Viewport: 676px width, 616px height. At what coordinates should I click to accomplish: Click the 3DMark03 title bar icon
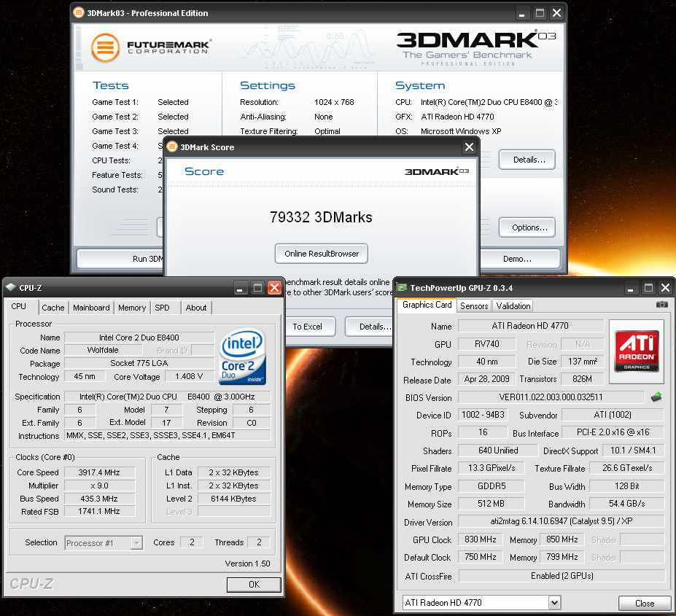[79, 12]
